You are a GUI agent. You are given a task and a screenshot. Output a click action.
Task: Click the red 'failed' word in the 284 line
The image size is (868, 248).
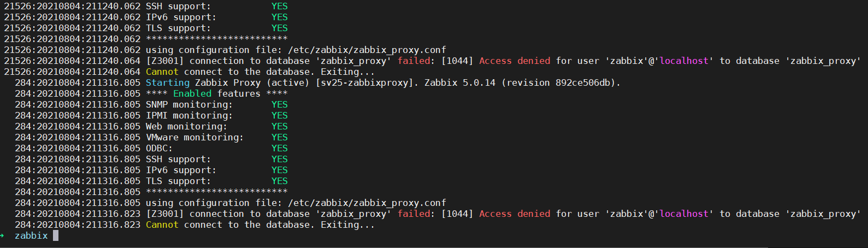[x=414, y=214]
